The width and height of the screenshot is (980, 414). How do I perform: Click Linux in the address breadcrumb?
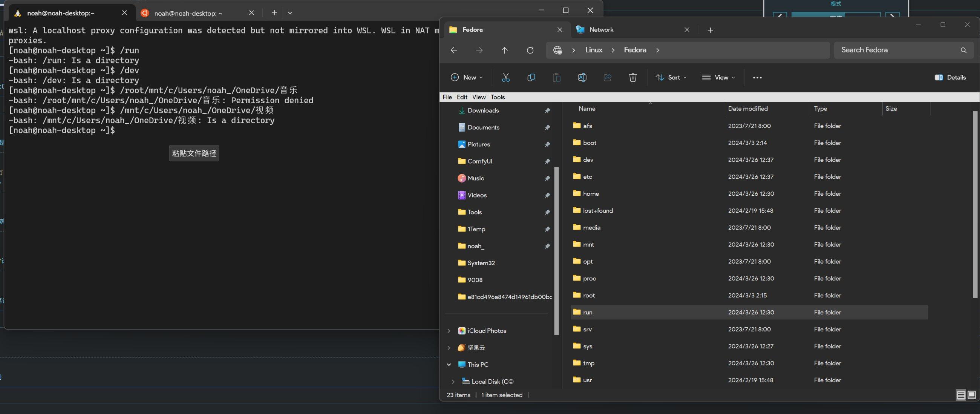[594, 50]
